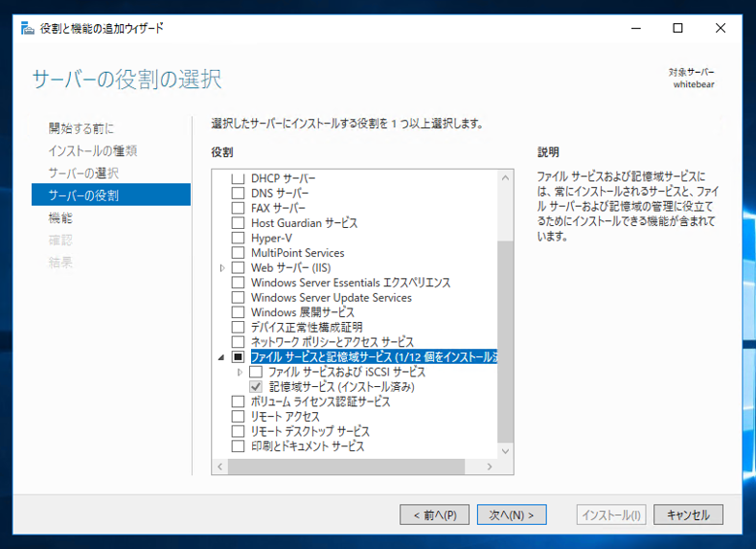Select the MultiPoint Services label
The image size is (756, 549).
298,253
